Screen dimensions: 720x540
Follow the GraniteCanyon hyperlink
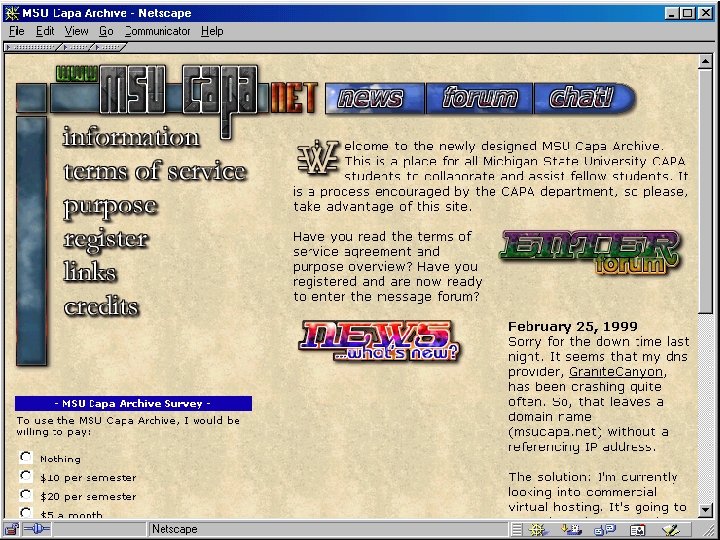tap(616, 371)
